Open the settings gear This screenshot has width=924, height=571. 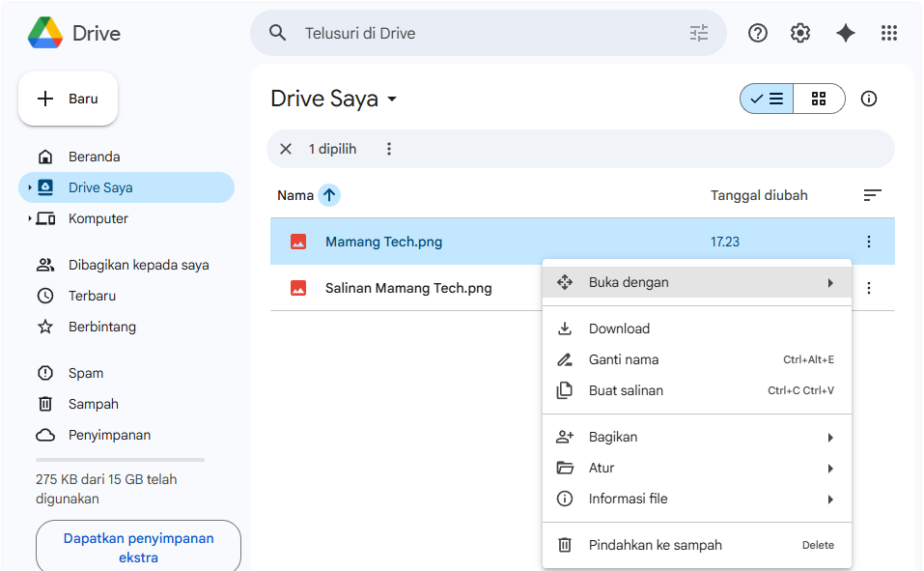(800, 33)
